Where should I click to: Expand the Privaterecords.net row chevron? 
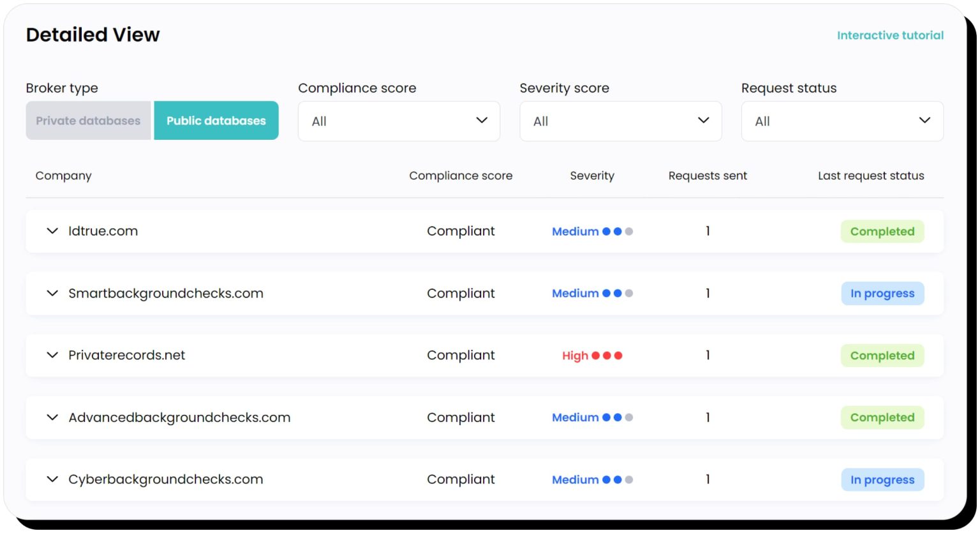[x=52, y=356]
